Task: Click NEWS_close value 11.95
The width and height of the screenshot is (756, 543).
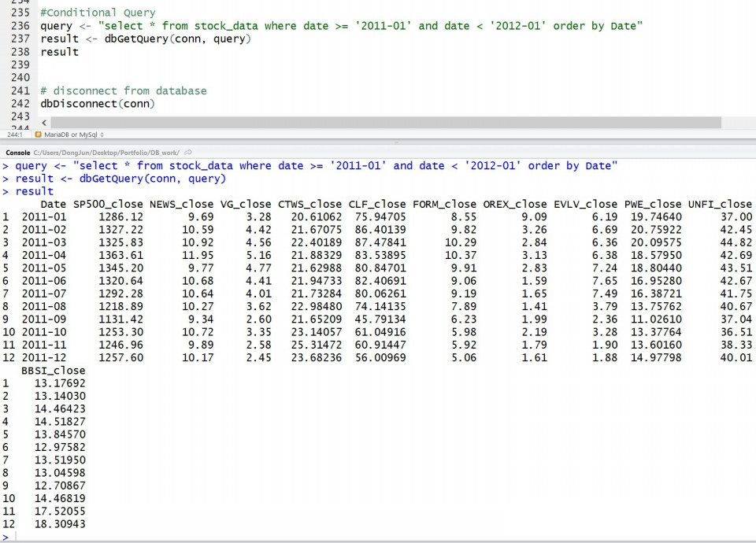Action: [x=198, y=255]
